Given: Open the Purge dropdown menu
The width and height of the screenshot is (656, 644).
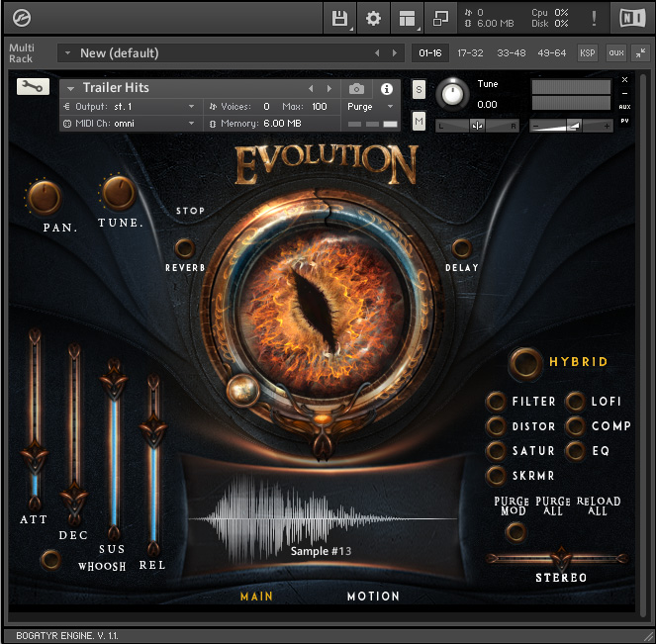Looking at the screenshot, I should pyautogui.click(x=371, y=107).
